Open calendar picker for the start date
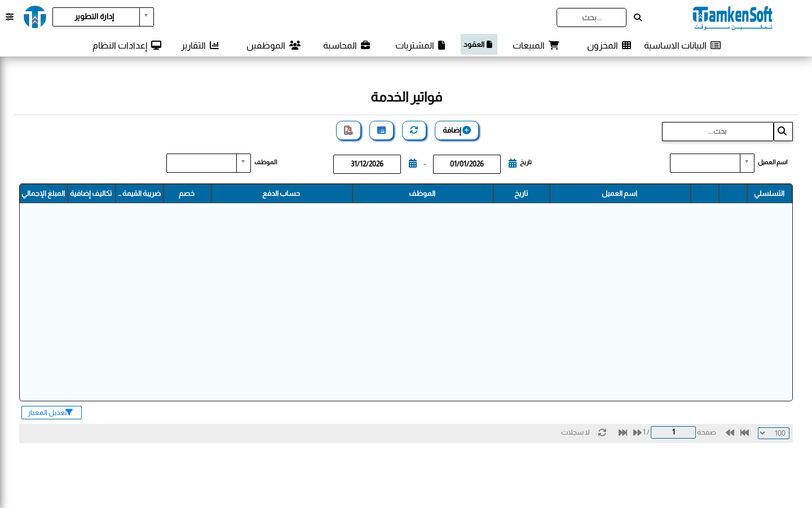This screenshot has height=508, width=812. point(513,163)
